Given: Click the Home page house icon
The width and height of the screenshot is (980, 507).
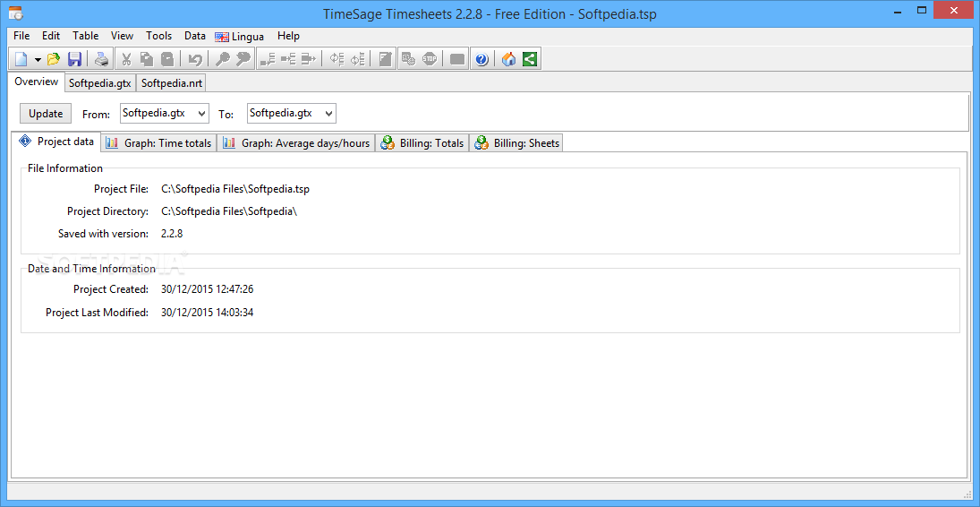Looking at the screenshot, I should pos(508,59).
